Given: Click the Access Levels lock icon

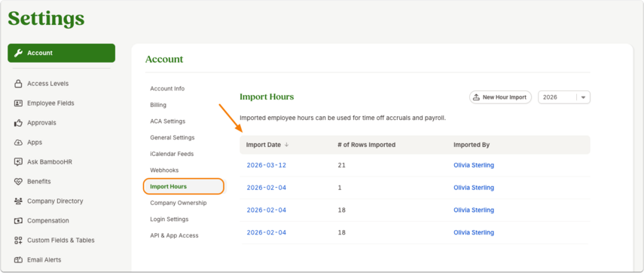Looking at the screenshot, I should tap(18, 84).
